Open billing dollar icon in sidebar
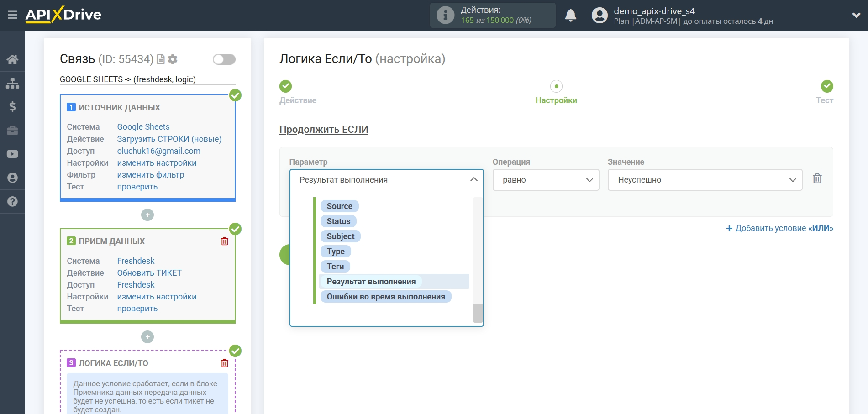 click(12, 107)
